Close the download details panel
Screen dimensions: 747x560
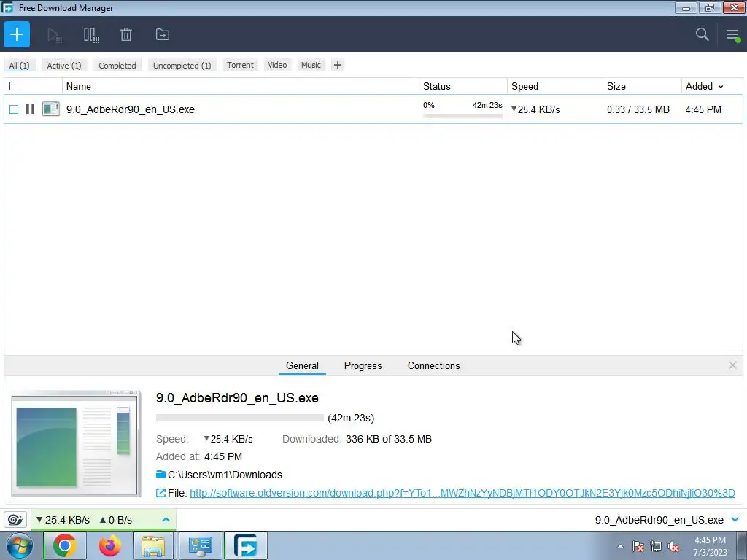[732, 365]
